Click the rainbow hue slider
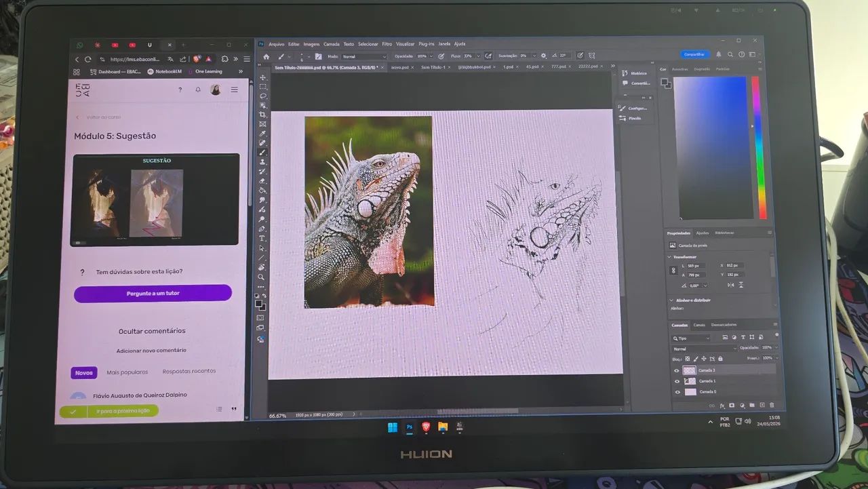Viewport: 868px width, 489px height. (758, 146)
